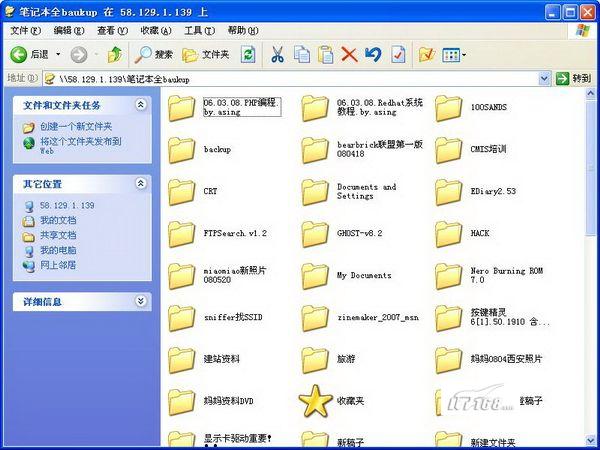Click inside the address bar path field

300,78
